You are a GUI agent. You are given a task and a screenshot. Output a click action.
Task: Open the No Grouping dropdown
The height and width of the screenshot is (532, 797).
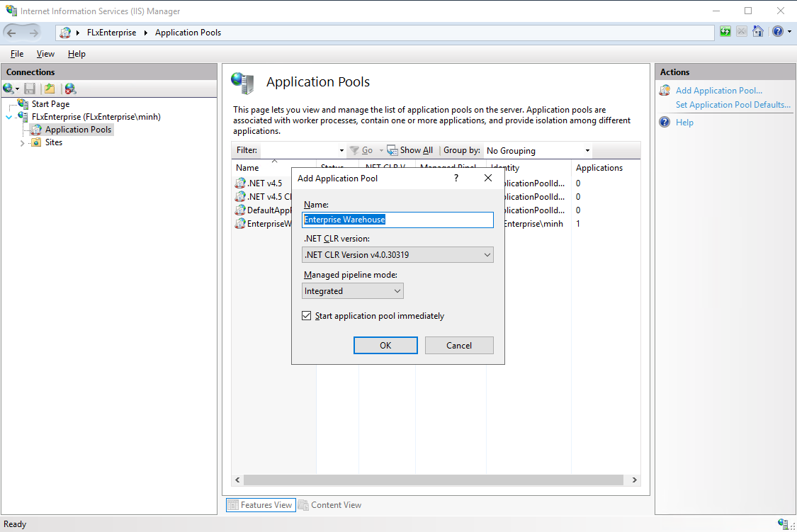pos(587,150)
